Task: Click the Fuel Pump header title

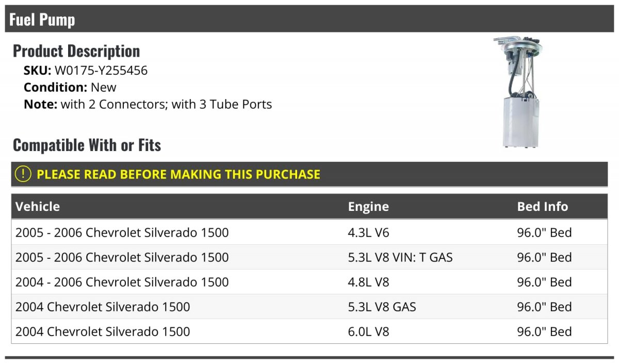Action: tap(42, 20)
